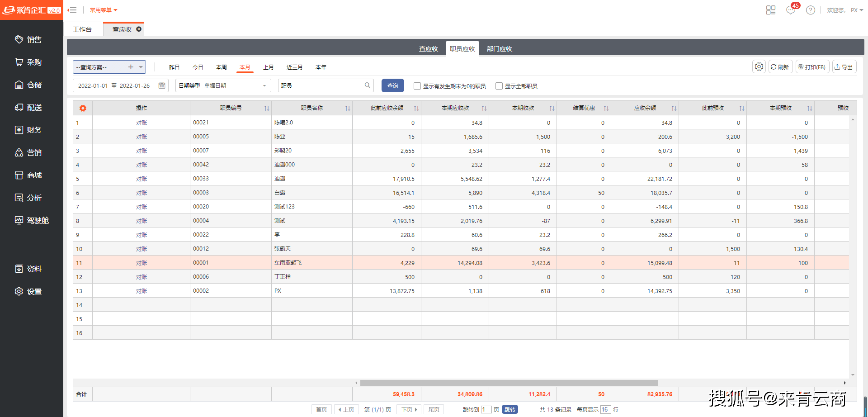Screen dimensions: 868x417
Task: Open the 配送 sidebar module
Action: pos(28,108)
